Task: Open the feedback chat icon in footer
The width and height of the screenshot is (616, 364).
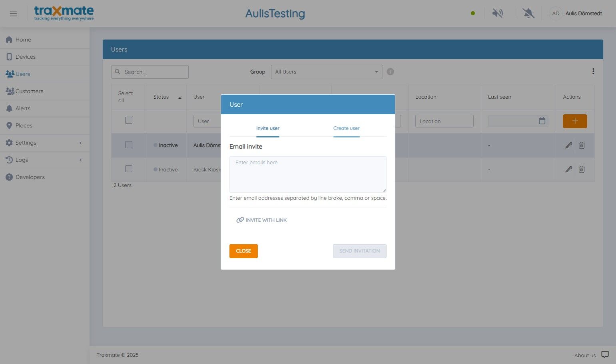Action: pyautogui.click(x=605, y=354)
